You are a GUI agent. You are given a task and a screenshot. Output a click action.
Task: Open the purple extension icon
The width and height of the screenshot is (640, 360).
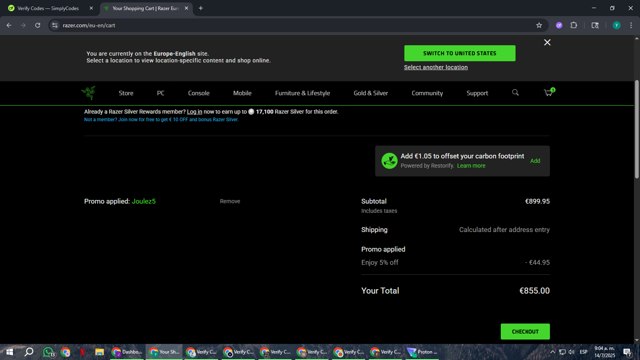pyautogui.click(x=559, y=25)
